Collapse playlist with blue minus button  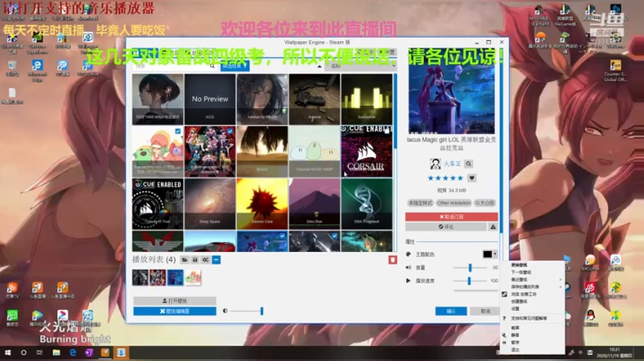[216, 260]
